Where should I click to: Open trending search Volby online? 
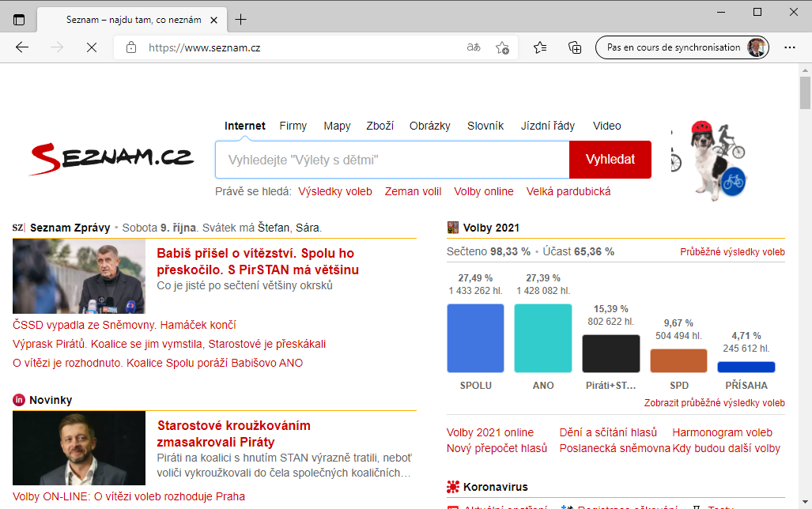tap(484, 191)
